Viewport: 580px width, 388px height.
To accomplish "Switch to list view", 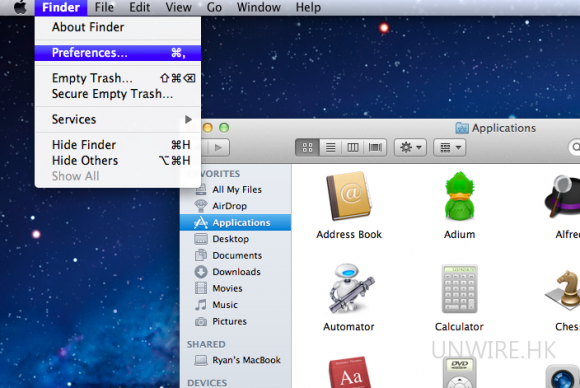I will [330, 148].
